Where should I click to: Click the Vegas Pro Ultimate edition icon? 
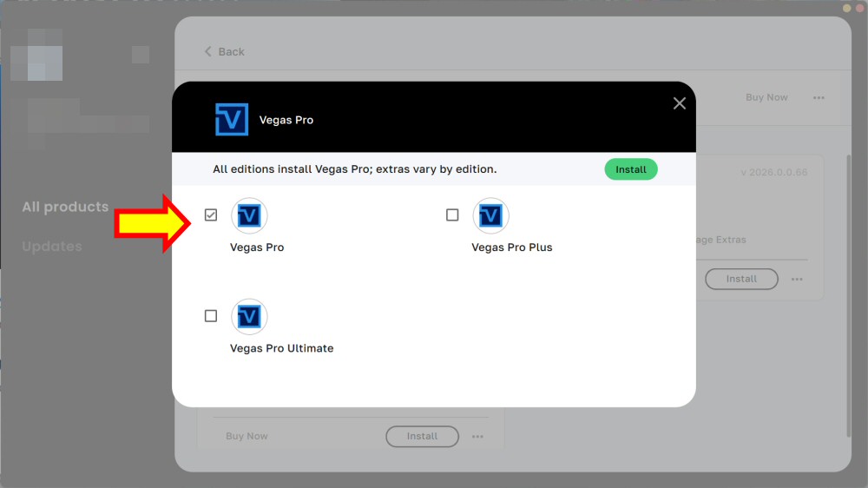coord(249,316)
